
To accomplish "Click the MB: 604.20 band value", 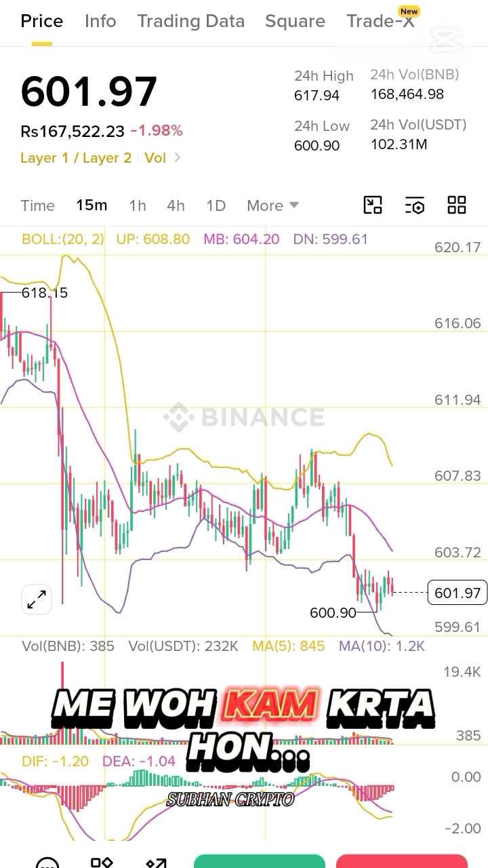I will 241,239.
